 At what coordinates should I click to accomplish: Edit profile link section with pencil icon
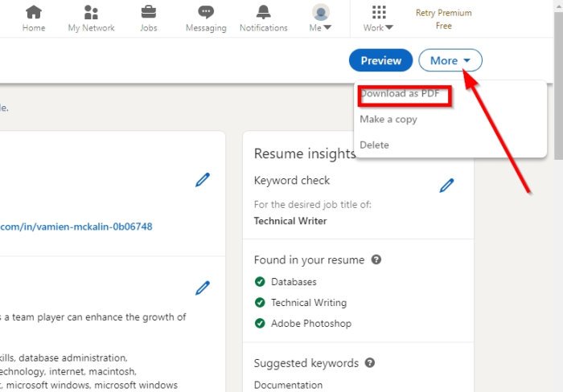(x=203, y=180)
